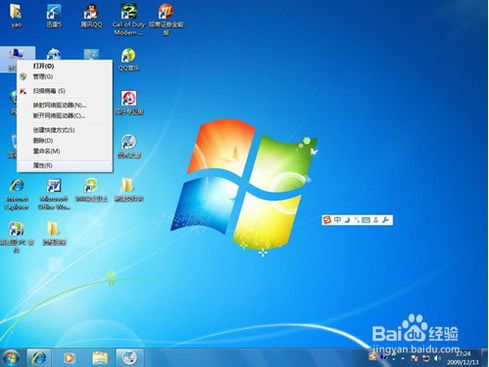
Task: Select 扫描病毒(S) Kaspersky menu entry
Action: pyautogui.click(x=49, y=91)
